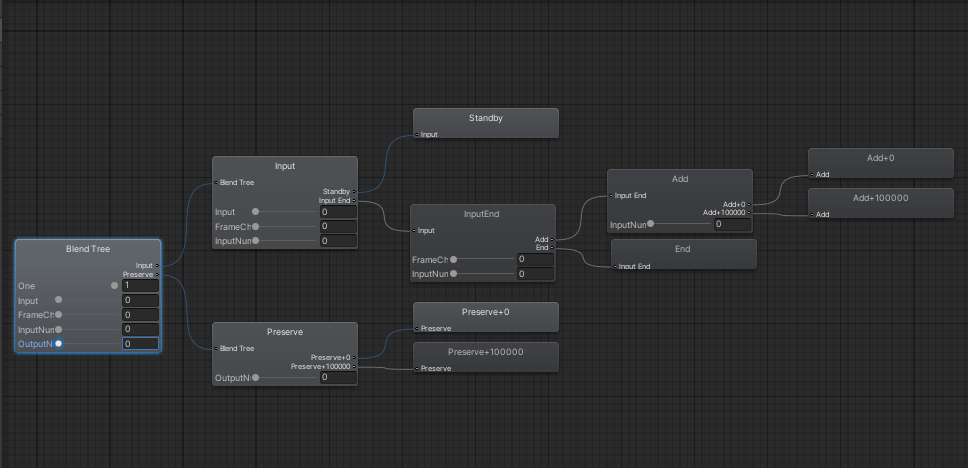Select the Standby node
The width and height of the screenshot is (968, 468).
(485, 118)
